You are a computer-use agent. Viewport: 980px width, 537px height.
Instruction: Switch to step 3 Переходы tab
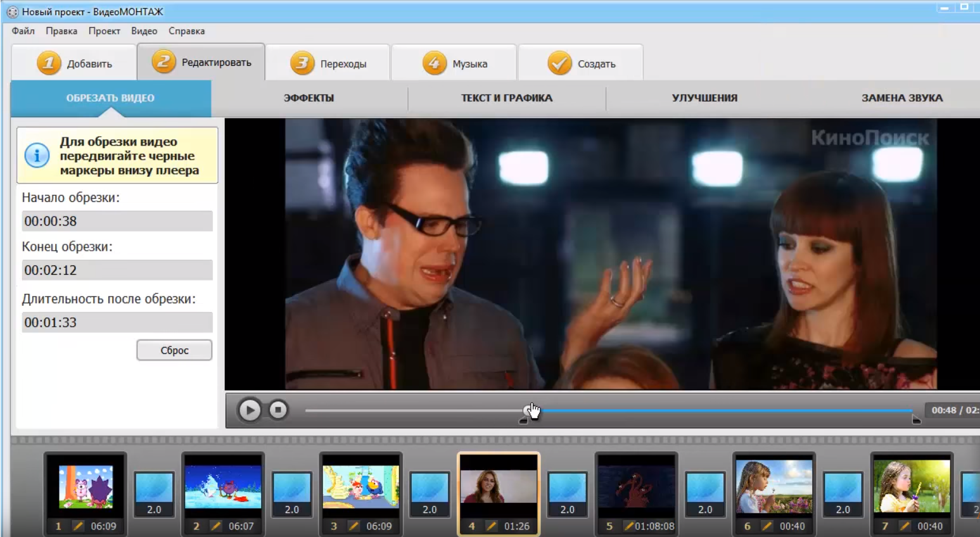coord(328,63)
